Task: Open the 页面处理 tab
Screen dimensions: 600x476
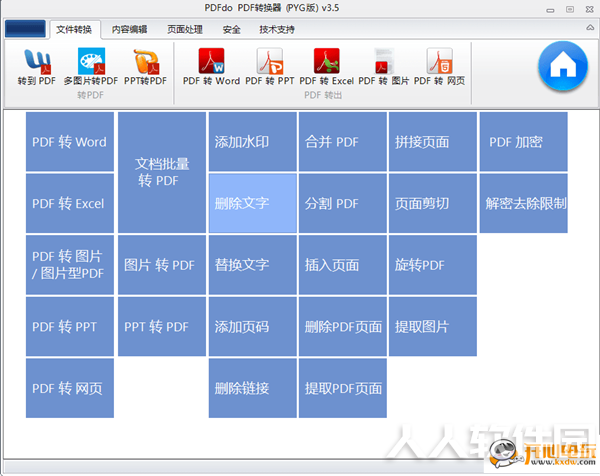Action: click(x=185, y=29)
